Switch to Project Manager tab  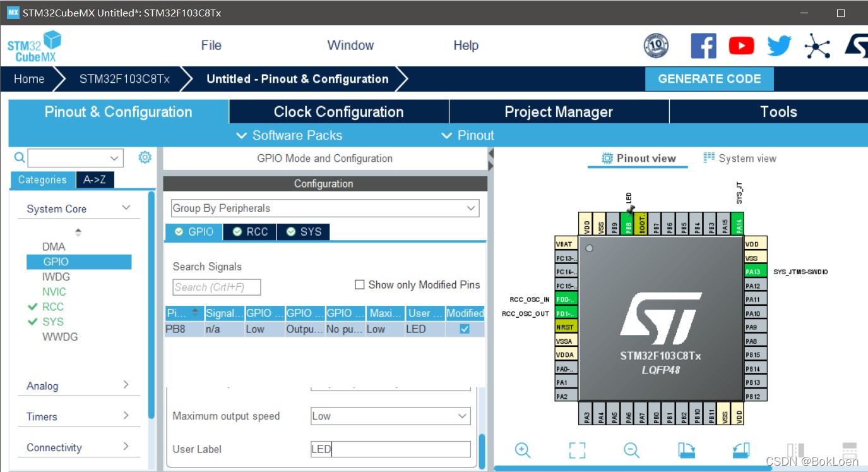pos(559,112)
